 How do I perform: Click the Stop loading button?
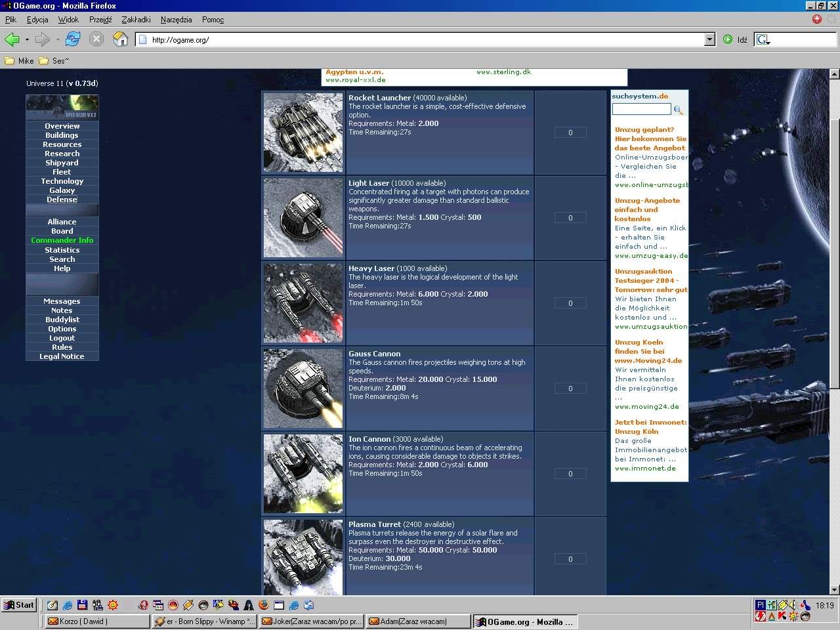[x=96, y=39]
